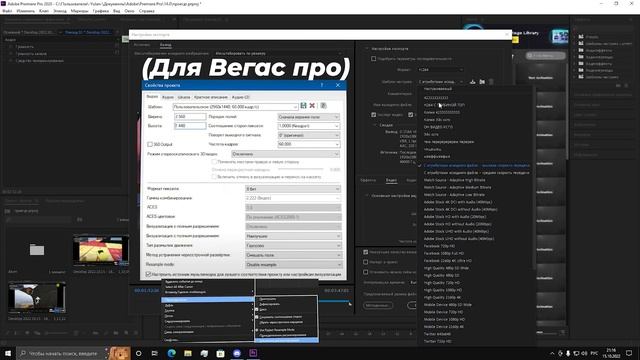Toggle import into project checkbox
640x360 pixels.
point(366,262)
